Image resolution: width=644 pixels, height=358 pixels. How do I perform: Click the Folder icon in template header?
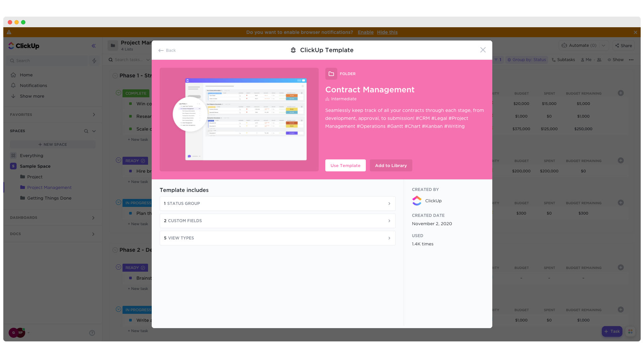(331, 74)
